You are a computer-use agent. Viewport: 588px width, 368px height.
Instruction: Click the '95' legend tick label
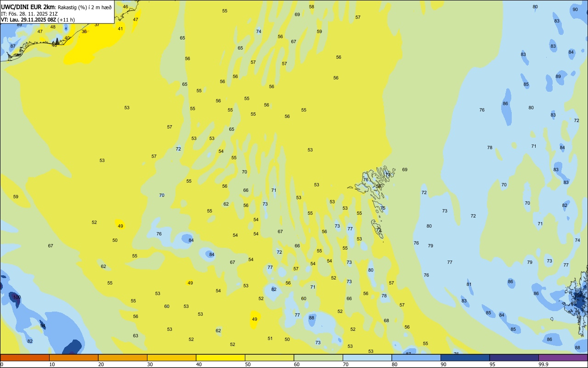tap(492, 364)
